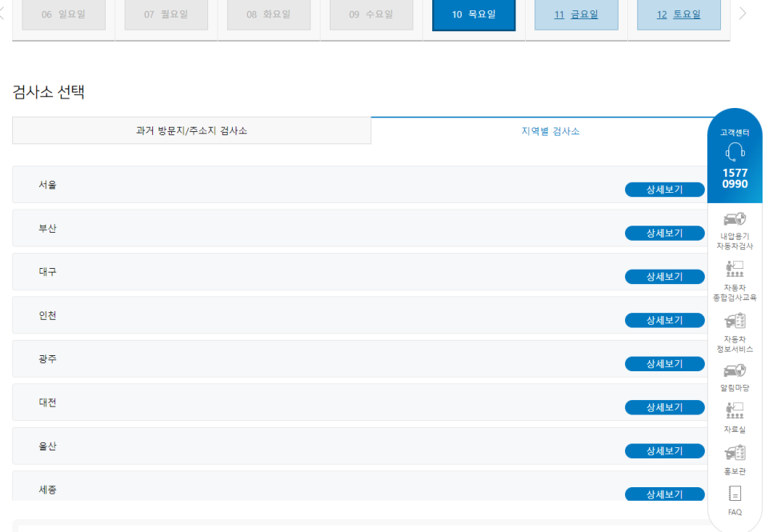
Task: Go to previous week with left arrow
Action: 2,14
